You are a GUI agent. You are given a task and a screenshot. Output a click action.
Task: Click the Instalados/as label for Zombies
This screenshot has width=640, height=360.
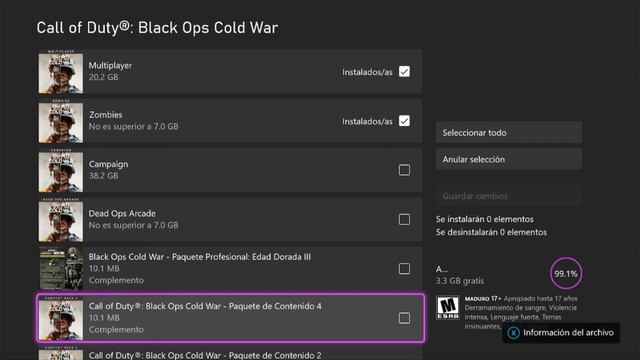click(x=367, y=122)
